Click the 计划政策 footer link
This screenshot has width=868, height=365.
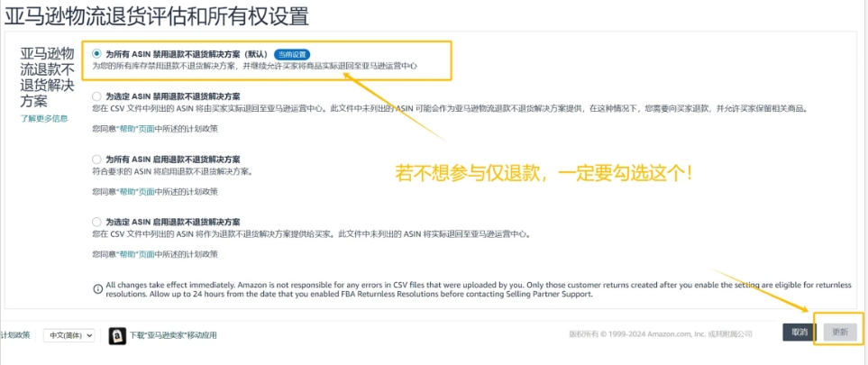point(15,335)
